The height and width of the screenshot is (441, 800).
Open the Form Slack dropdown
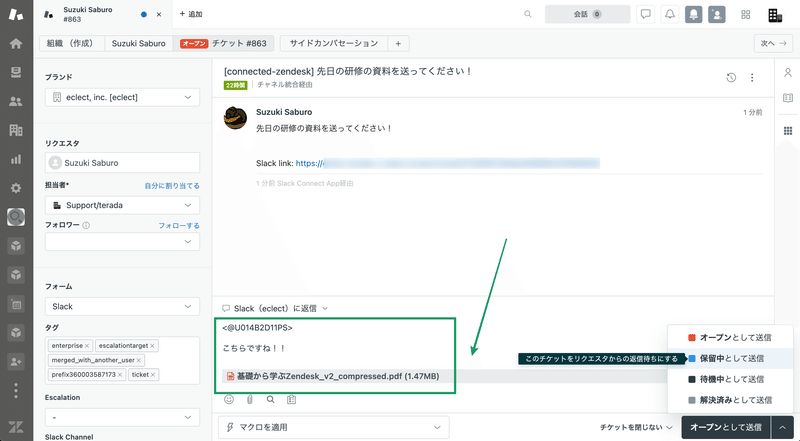pyautogui.click(x=122, y=306)
